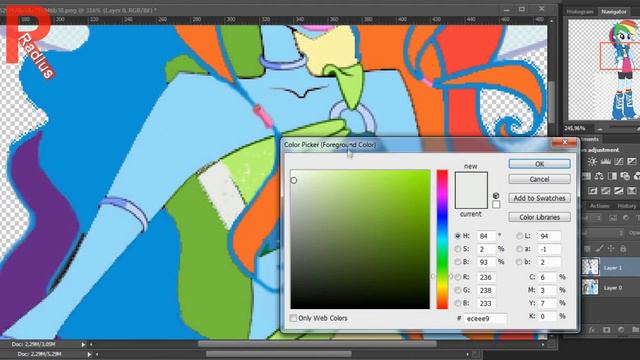
Task: Select the Adjustments panel tab
Action: pyautogui.click(x=589, y=139)
